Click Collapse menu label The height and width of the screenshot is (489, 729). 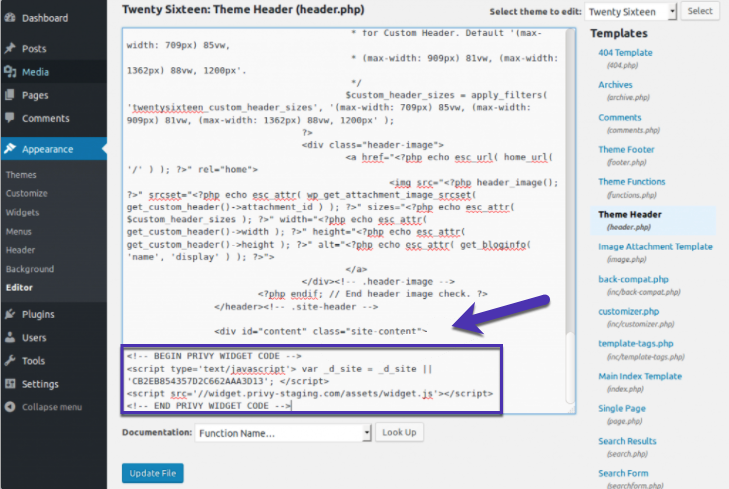pyautogui.click(x=52, y=407)
